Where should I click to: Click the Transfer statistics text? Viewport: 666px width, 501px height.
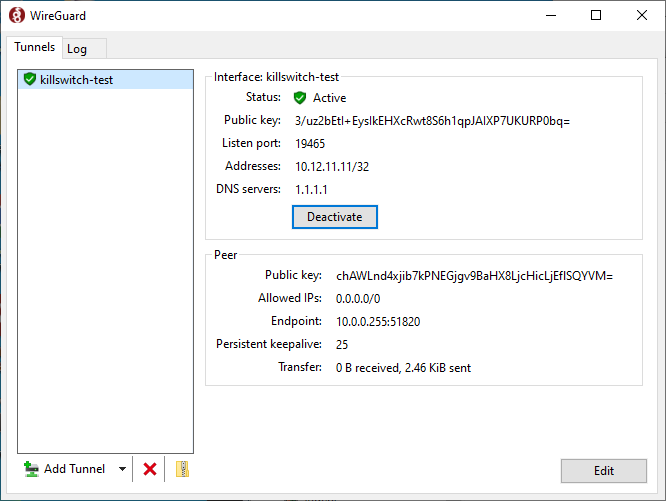point(403,368)
